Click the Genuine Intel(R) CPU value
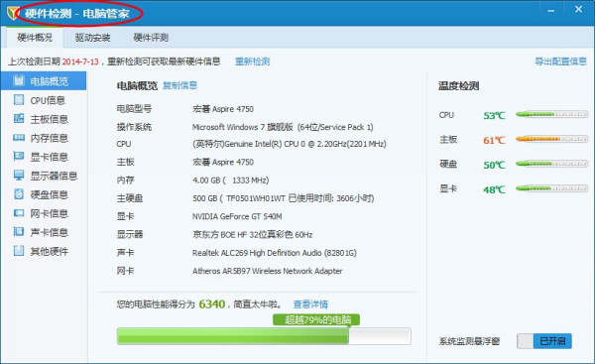595x364 pixels. tap(290, 144)
